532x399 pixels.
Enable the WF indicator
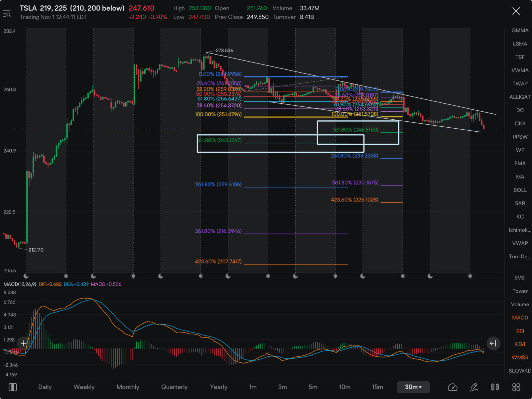point(520,150)
